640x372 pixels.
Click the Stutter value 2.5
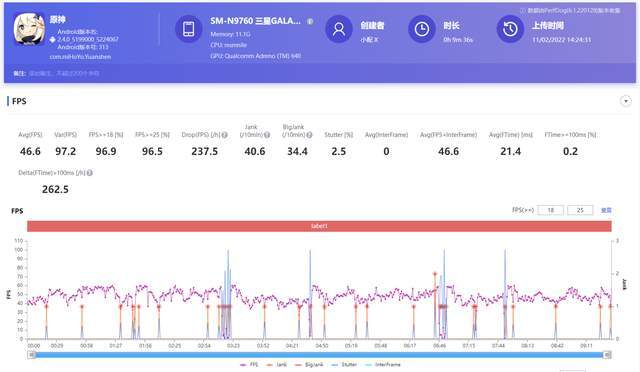click(338, 151)
